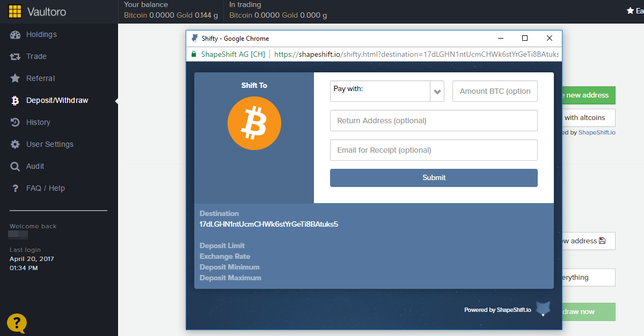Viewport: 644px width, 336px height.
Task: Click the large orange Bitcoin logo
Action: point(254,123)
